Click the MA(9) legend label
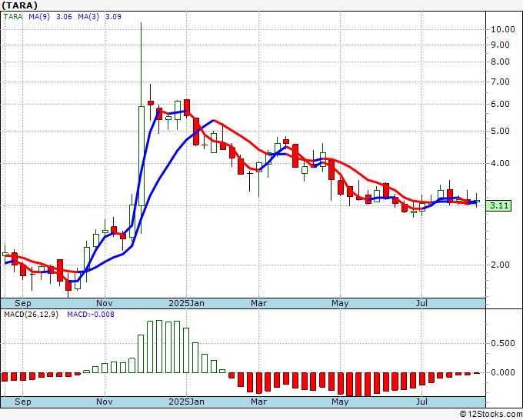Screen dimensions: 523x420 (39, 17)
